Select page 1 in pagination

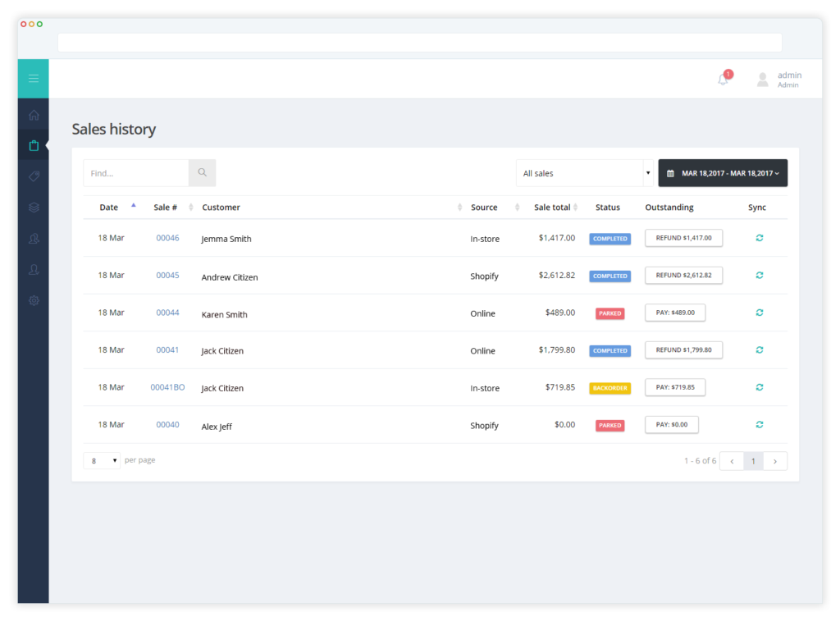[x=753, y=461]
